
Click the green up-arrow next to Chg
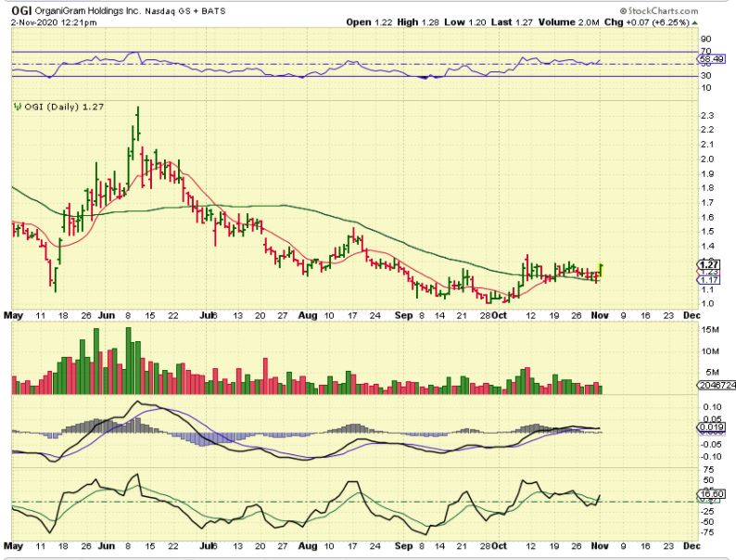[x=694, y=22]
